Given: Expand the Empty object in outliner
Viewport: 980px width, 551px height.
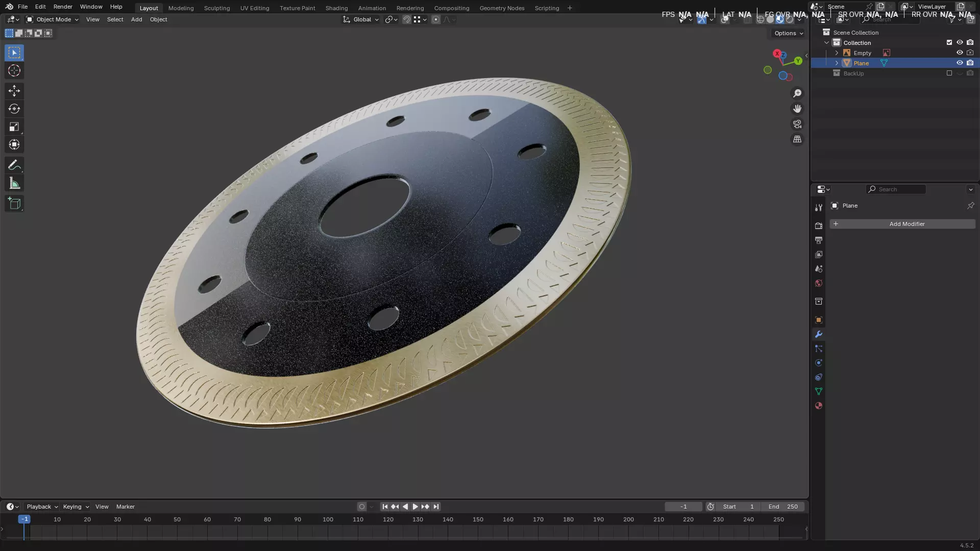Looking at the screenshot, I should (x=837, y=53).
